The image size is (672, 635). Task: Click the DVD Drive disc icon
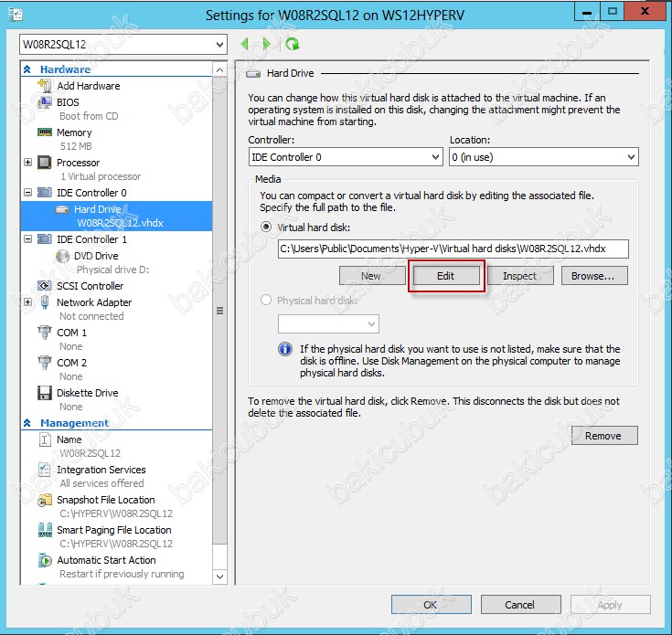pyautogui.click(x=62, y=256)
